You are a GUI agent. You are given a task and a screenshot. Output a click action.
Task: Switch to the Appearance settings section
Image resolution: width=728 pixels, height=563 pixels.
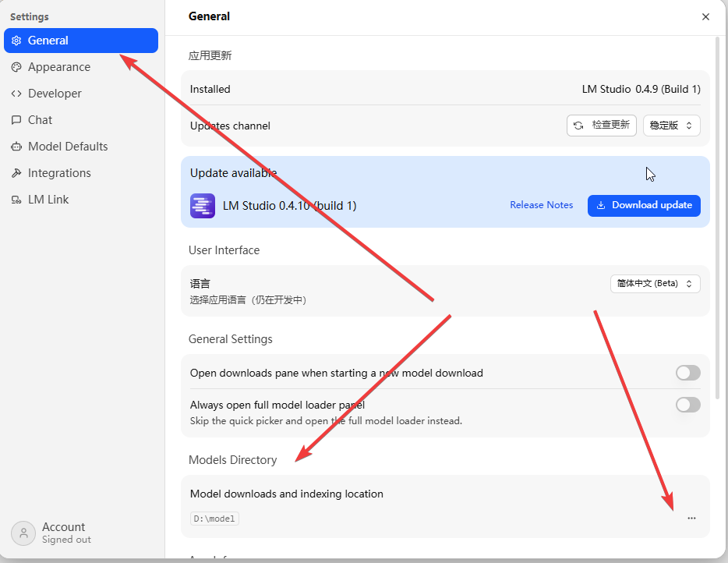[x=59, y=67]
